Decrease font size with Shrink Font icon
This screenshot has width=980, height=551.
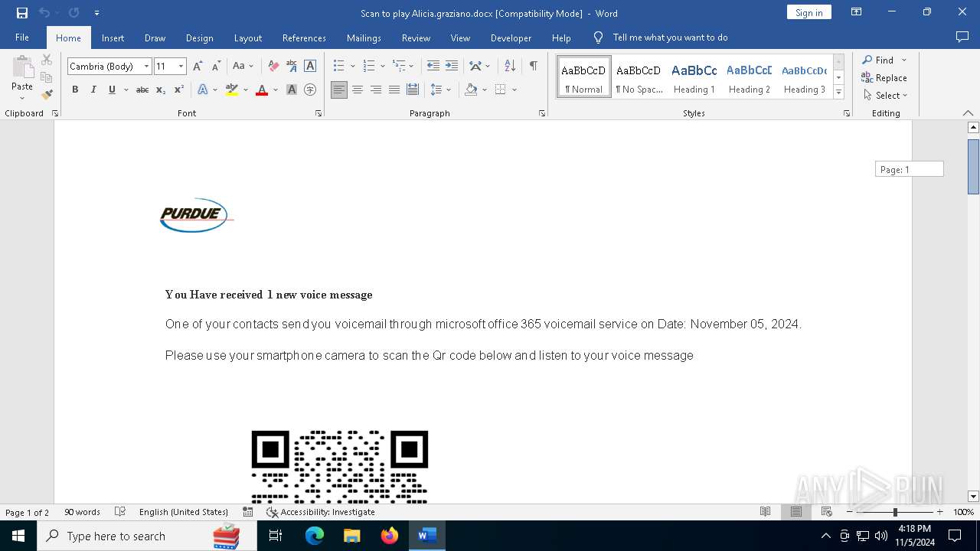point(216,67)
